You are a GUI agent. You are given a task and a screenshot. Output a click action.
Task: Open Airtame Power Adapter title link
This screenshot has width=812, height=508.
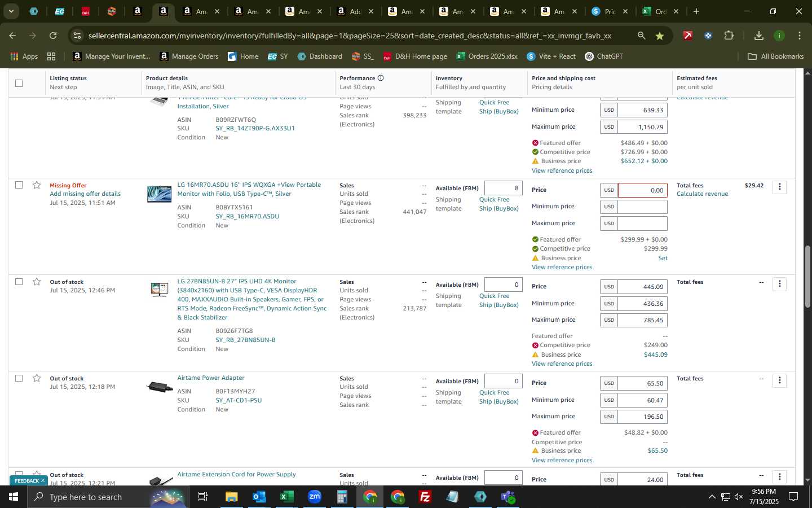pos(211,378)
